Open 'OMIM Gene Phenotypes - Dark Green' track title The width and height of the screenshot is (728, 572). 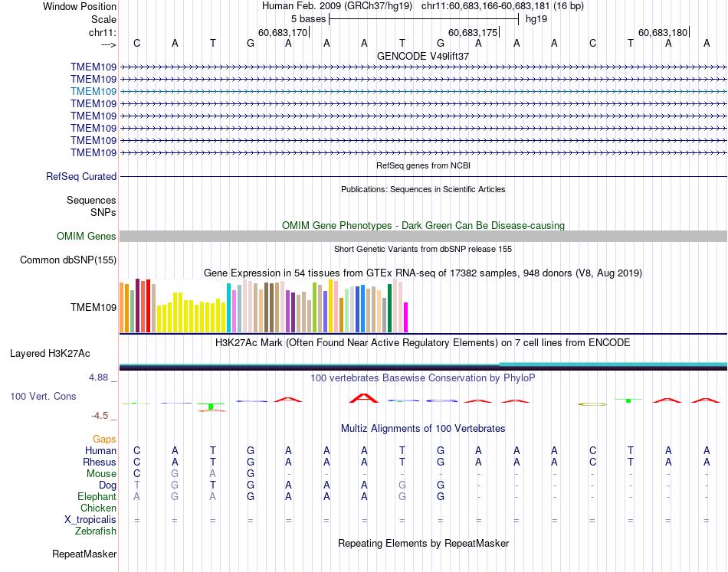(x=423, y=225)
